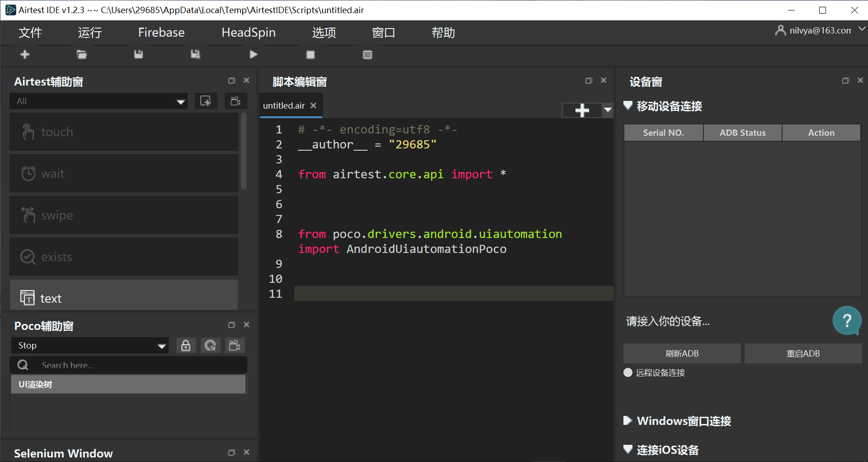Screen dimensions: 868x462
Task: Open the tab list dropdown arrow
Action: [x=608, y=110]
